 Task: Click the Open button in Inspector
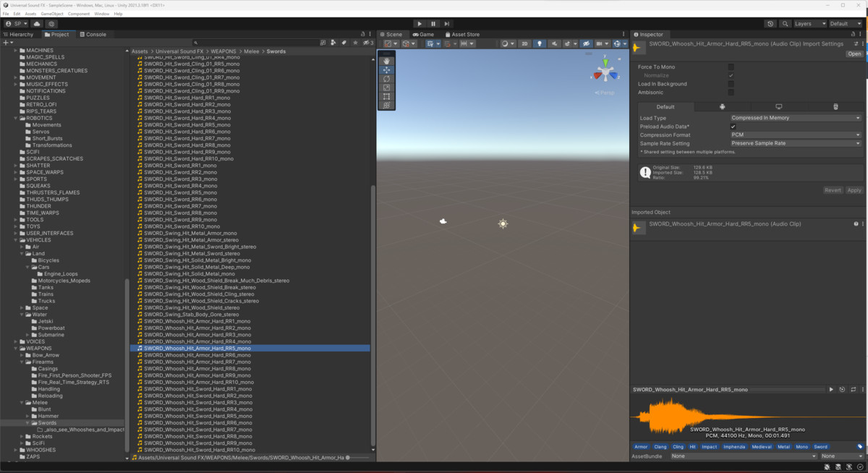pos(854,54)
